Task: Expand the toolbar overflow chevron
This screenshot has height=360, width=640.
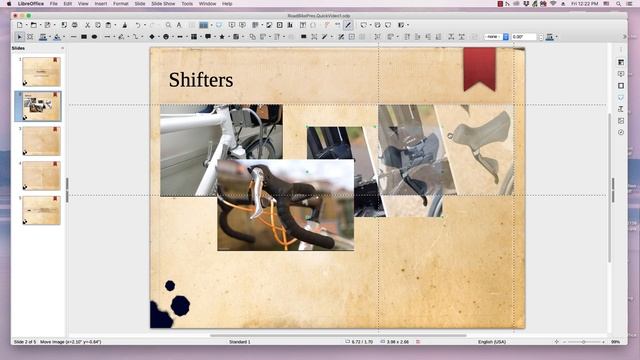Action: tap(624, 37)
